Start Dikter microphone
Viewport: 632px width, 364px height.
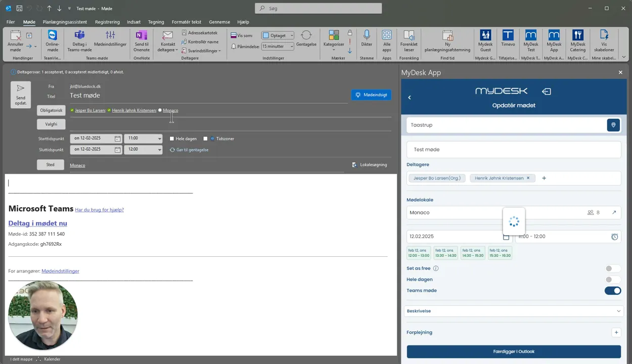click(x=367, y=39)
